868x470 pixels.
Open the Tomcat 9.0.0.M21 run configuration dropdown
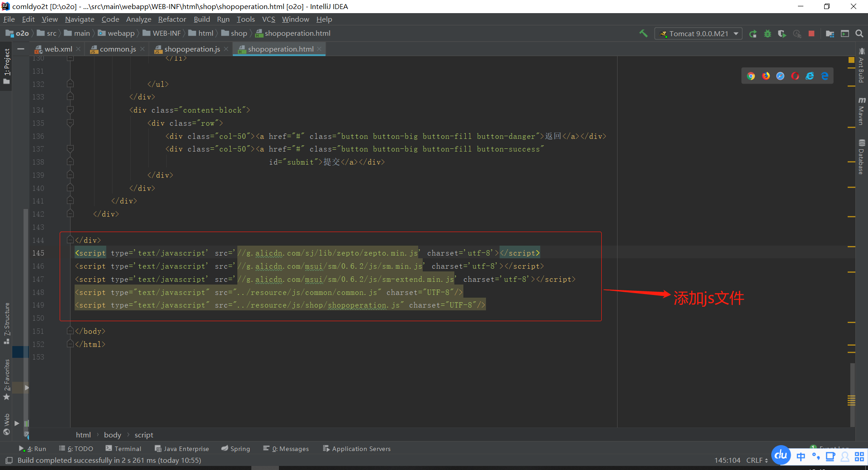[x=698, y=33]
